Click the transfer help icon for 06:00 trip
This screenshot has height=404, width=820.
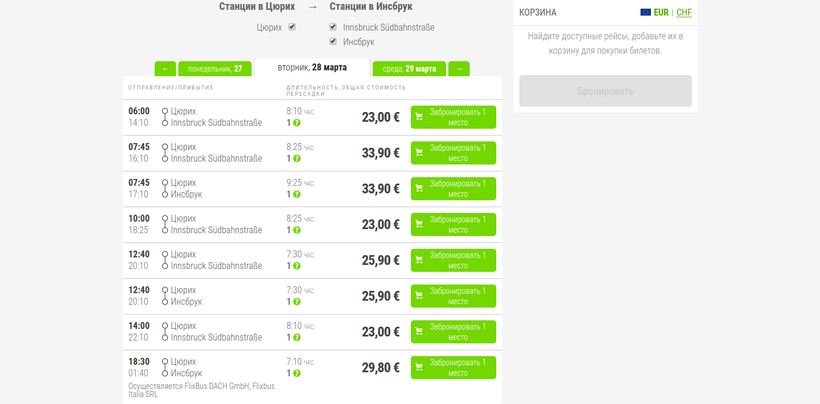pyautogui.click(x=297, y=123)
